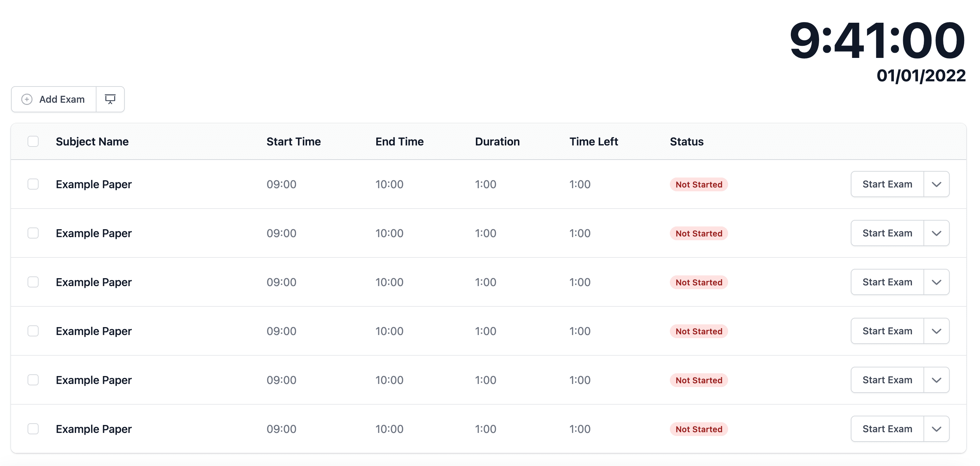
Task: Click the large 9:41:00 clock display
Action: click(877, 40)
